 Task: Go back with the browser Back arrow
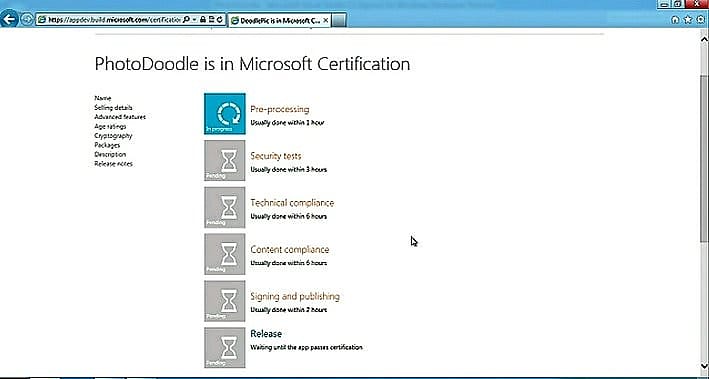pyautogui.click(x=9, y=19)
